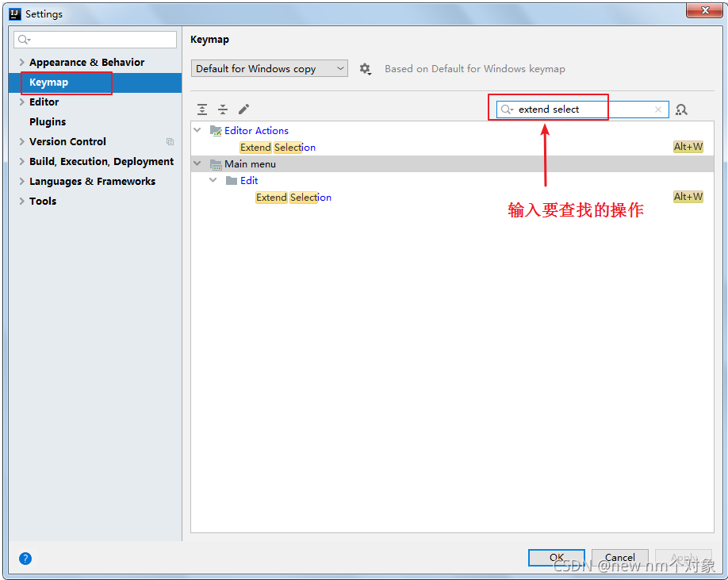Click the Apply button

coord(684,558)
